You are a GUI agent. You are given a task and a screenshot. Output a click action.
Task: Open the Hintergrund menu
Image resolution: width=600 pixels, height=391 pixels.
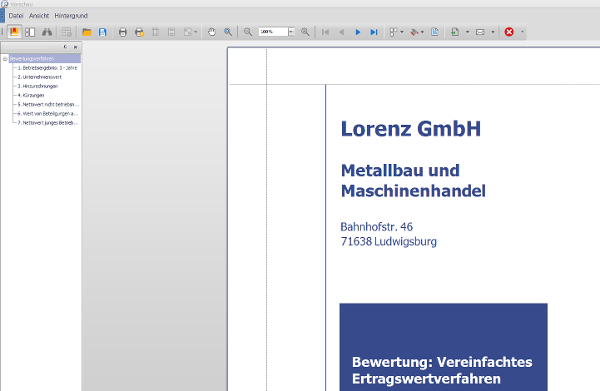(71, 16)
